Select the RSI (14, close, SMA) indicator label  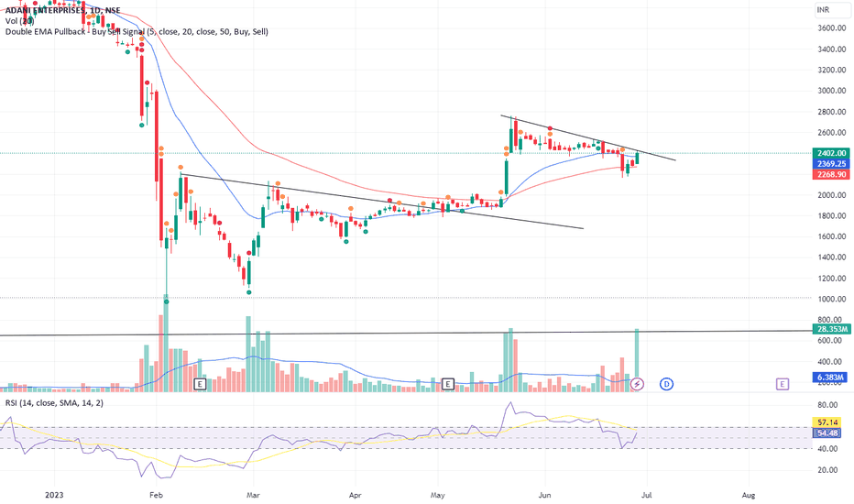[x=54, y=402]
